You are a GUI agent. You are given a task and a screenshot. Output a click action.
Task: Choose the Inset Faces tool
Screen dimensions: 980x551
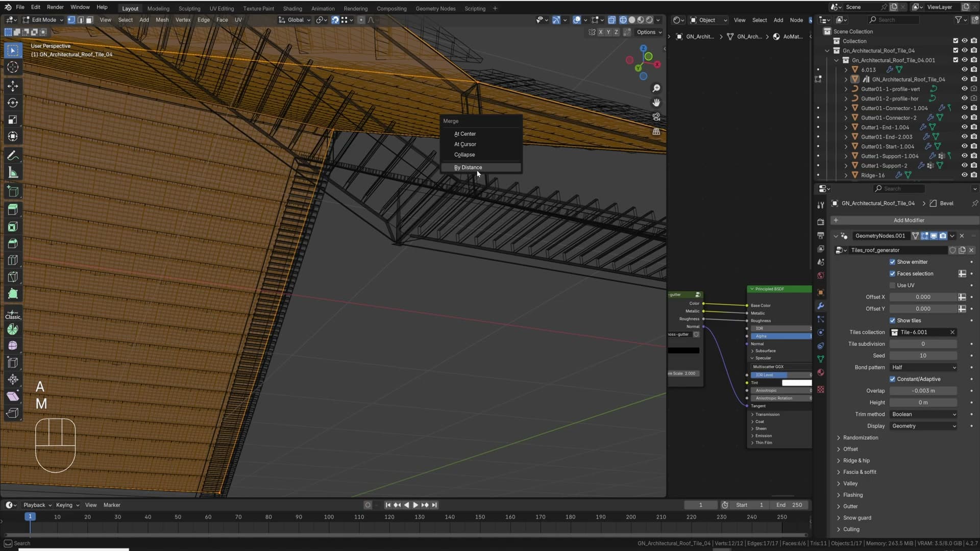click(13, 226)
